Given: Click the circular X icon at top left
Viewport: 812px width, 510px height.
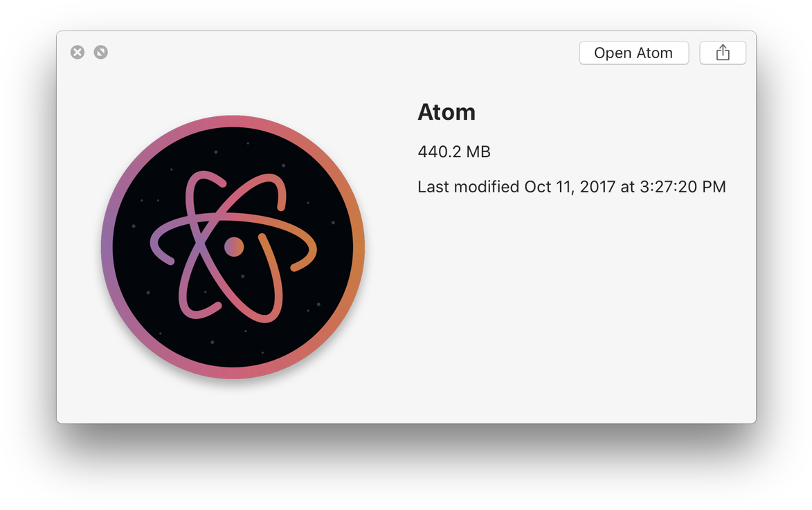Looking at the screenshot, I should (78, 53).
